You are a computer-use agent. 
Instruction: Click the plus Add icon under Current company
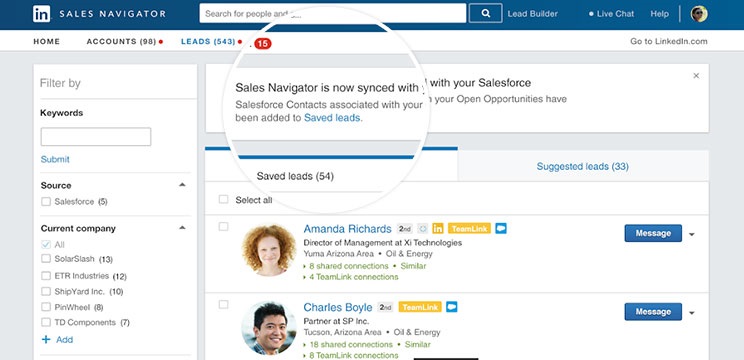click(46, 340)
